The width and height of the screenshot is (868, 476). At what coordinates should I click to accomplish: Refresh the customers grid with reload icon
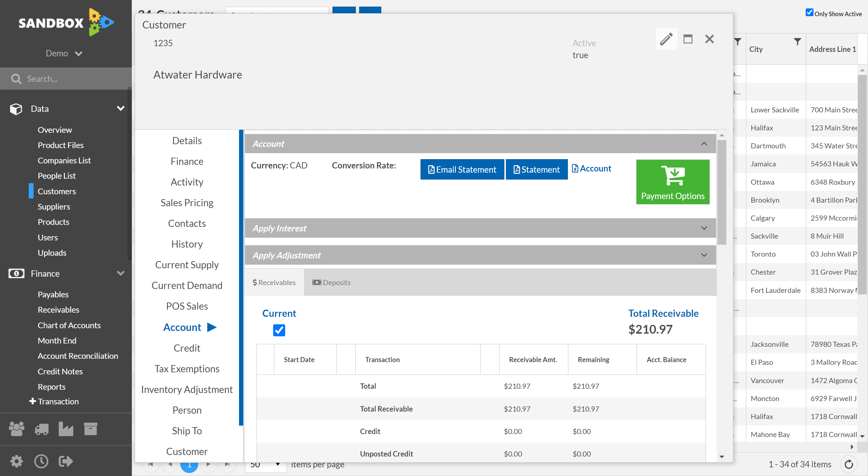[849, 464]
